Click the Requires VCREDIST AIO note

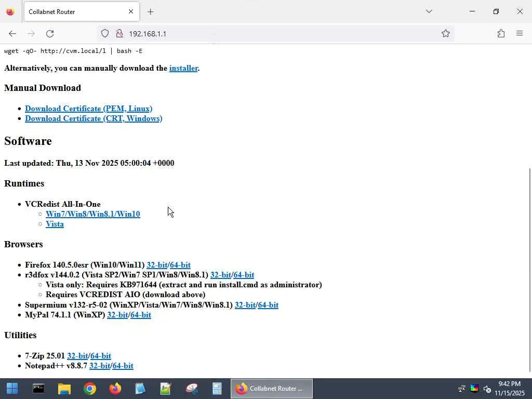click(126, 295)
